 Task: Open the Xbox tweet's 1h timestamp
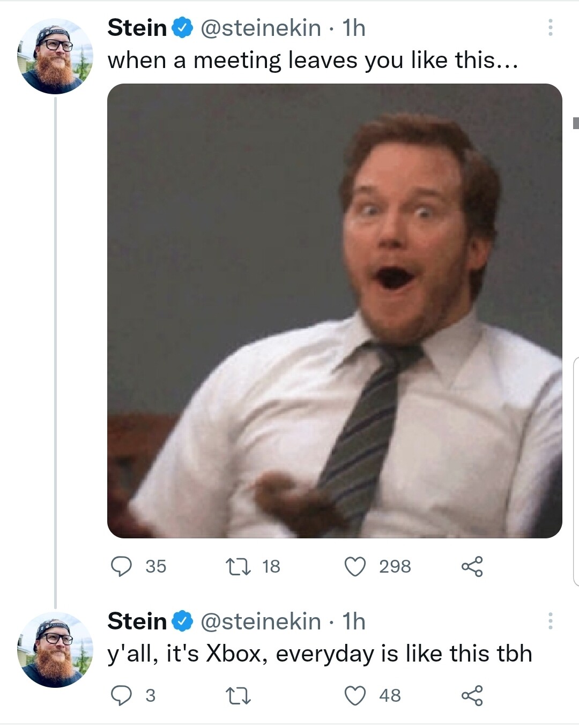tap(354, 621)
